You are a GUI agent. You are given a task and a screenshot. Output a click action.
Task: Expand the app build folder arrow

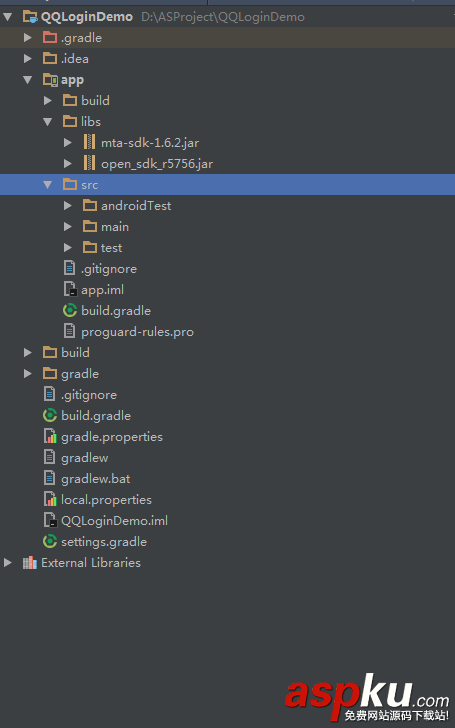48,100
